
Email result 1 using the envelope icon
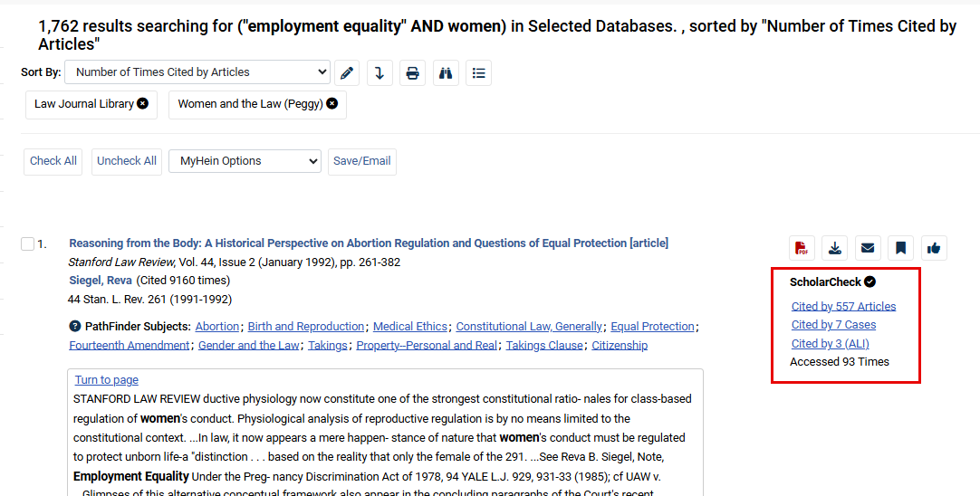tap(868, 248)
